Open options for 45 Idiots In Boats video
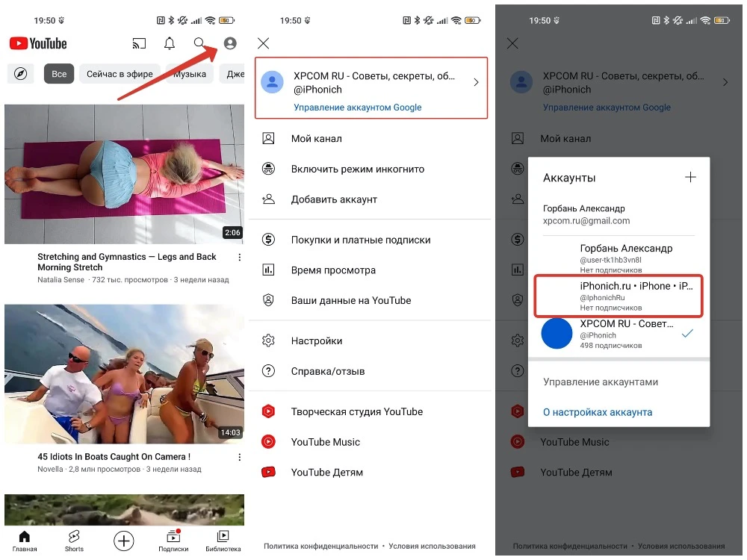747x560 pixels. [239, 457]
